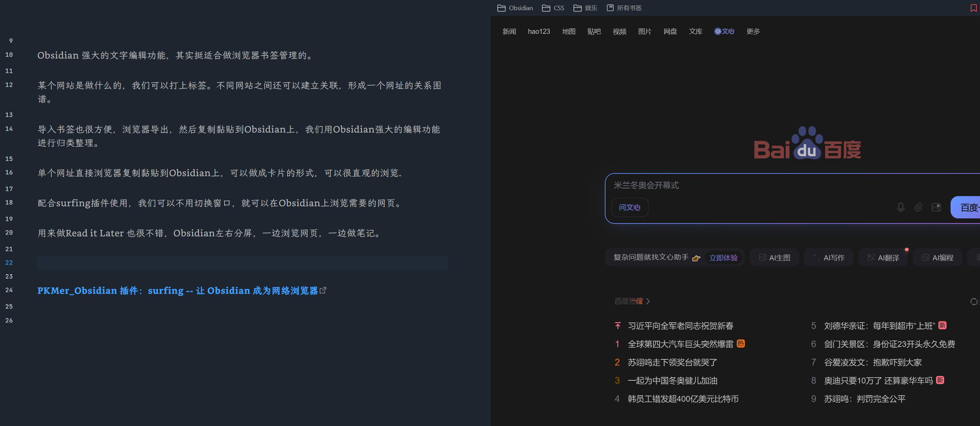Open hot search item 苏翊鸣走下领奖台就哭了
The height and width of the screenshot is (426, 980).
(x=672, y=362)
